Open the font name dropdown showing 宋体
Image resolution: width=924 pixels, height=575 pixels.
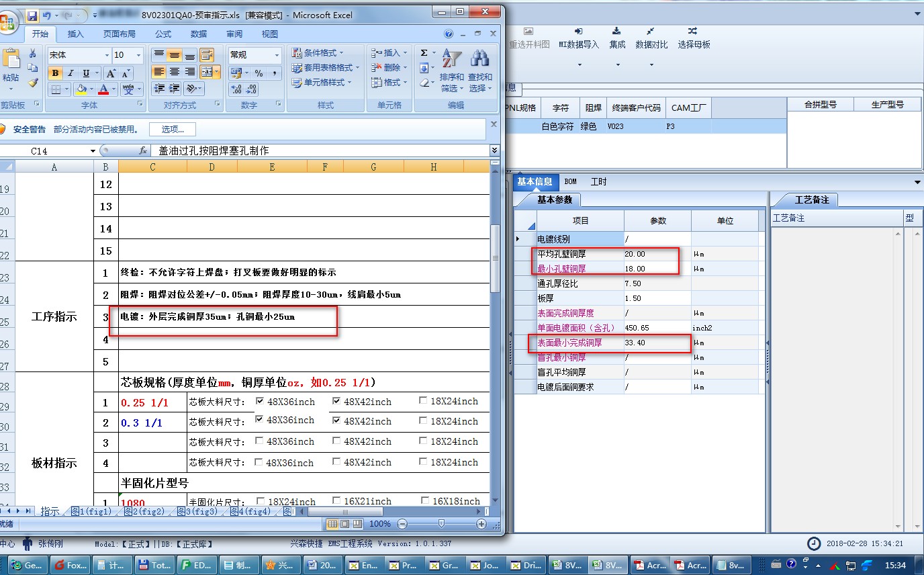click(107, 55)
